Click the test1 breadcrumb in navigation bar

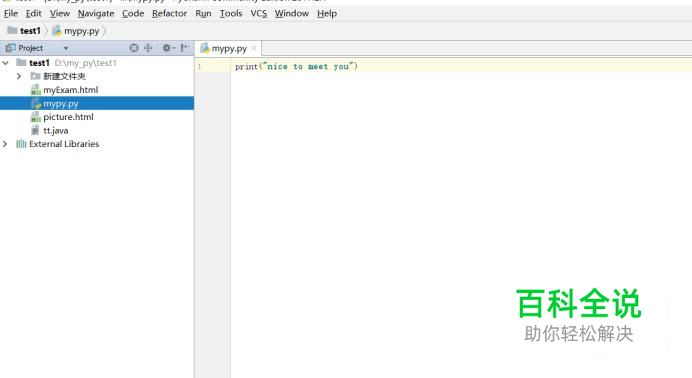click(x=25, y=31)
